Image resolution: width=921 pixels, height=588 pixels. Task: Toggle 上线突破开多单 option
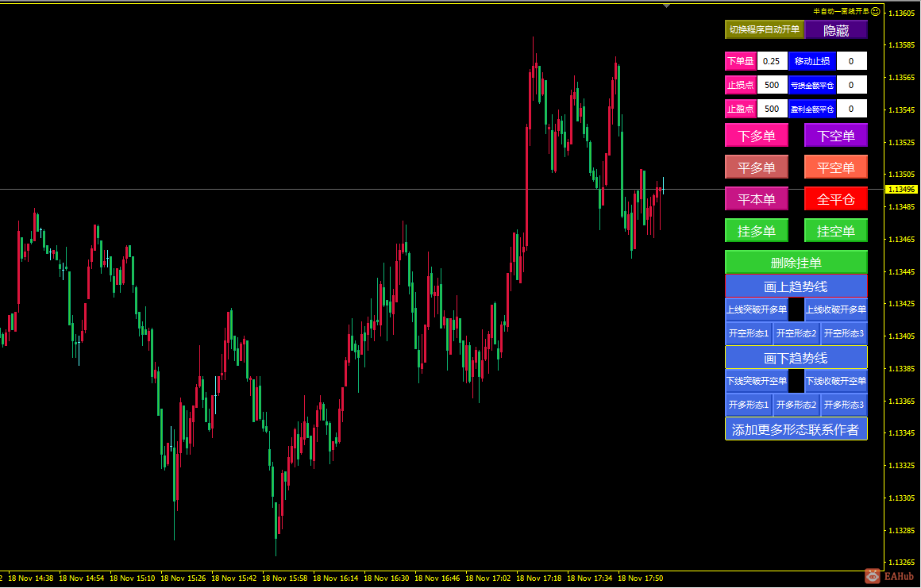point(757,309)
